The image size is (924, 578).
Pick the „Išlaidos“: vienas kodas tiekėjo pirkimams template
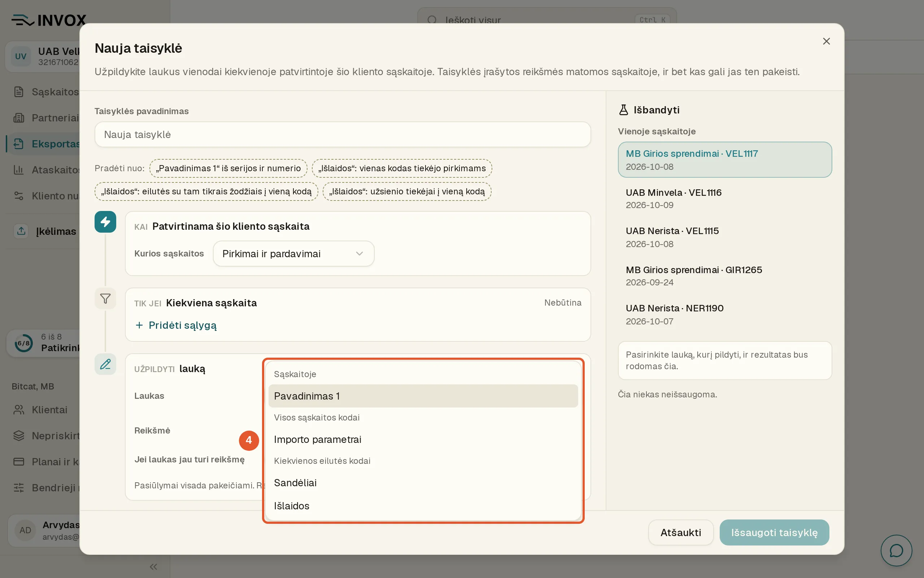(x=402, y=168)
